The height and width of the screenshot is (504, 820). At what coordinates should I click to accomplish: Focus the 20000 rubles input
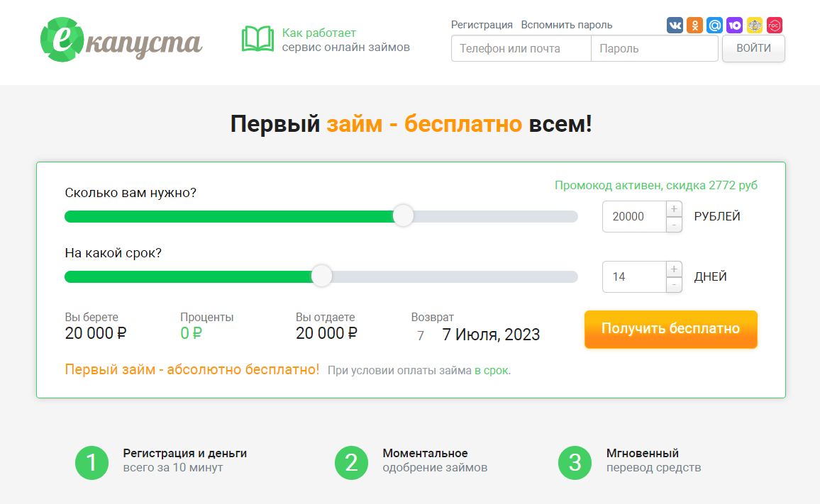[x=634, y=216]
